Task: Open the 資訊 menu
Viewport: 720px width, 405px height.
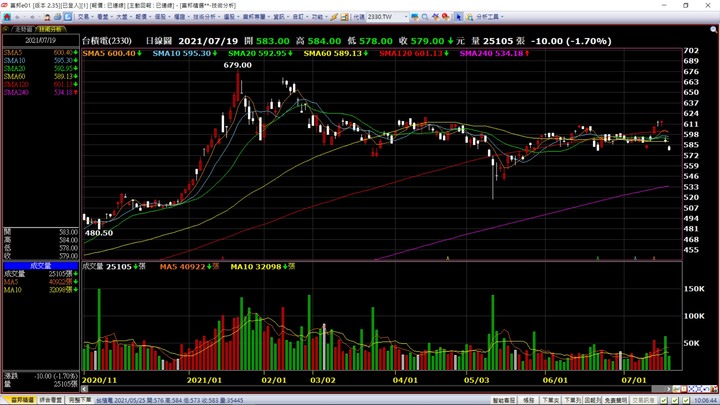Action: click(280, 17)
